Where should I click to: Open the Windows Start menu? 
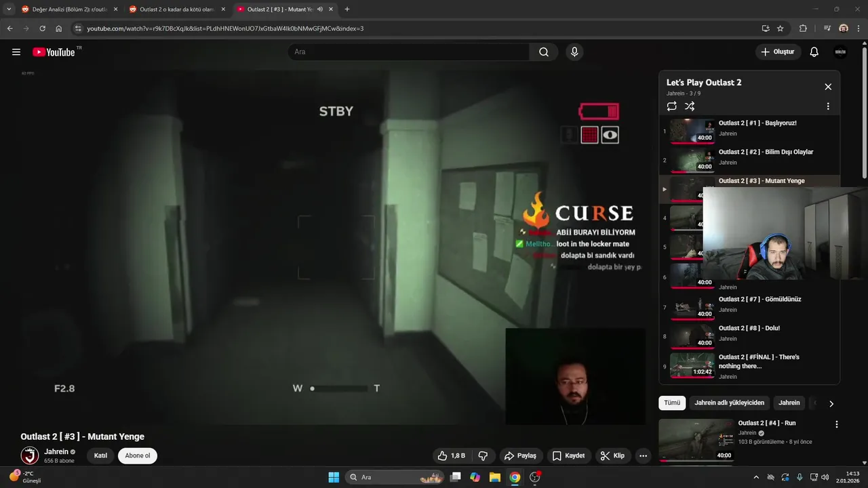(334, 477)
